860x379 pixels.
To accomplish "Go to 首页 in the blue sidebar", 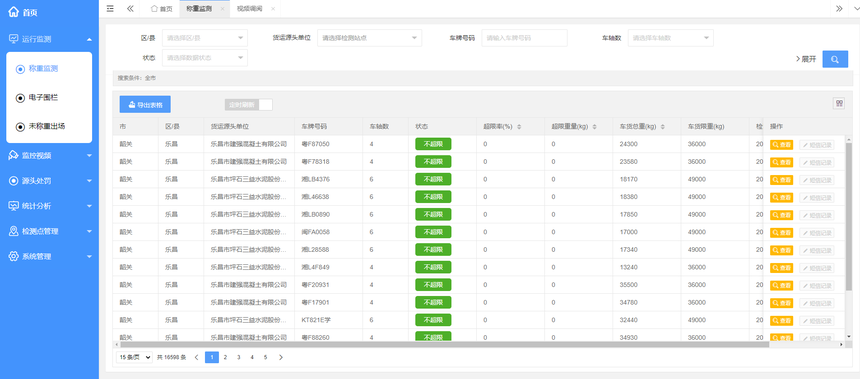I will [23, 13].
